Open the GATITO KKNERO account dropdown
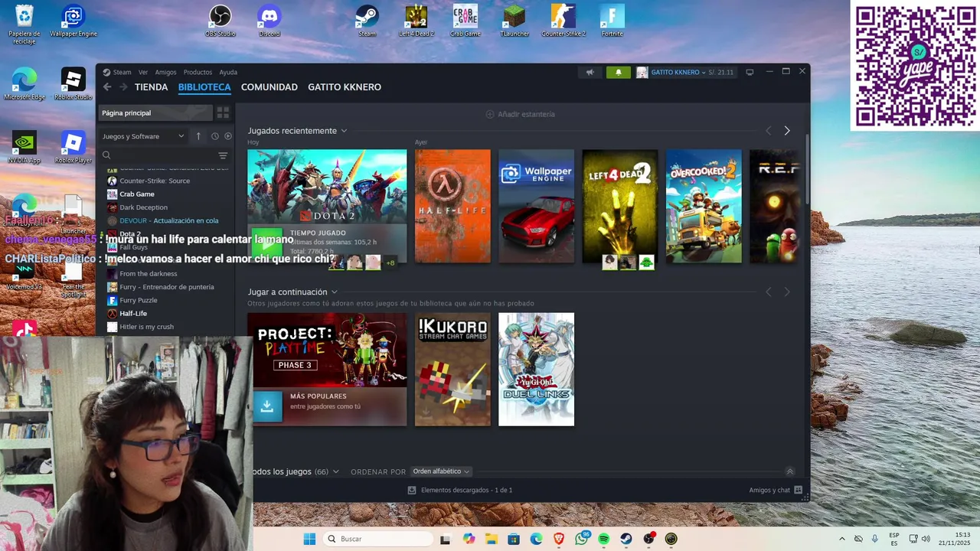This screenshot has width=980, height=551. 678,72
